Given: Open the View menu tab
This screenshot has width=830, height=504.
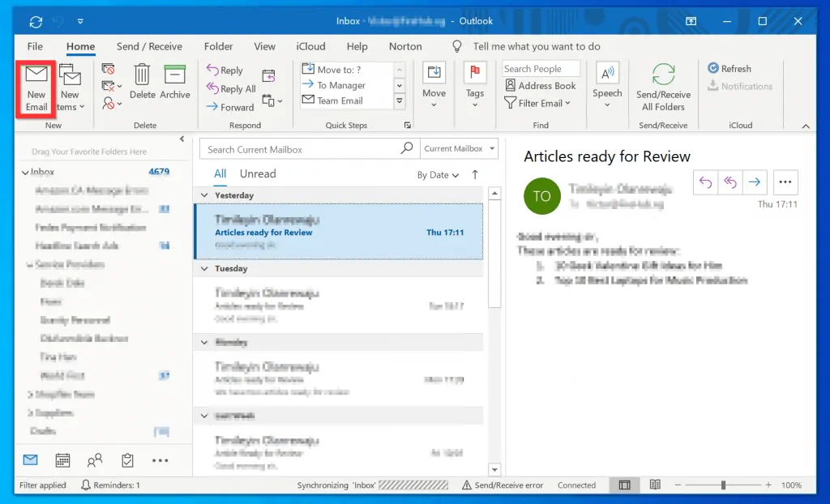Looking at the screenshot, I should 264,46.
